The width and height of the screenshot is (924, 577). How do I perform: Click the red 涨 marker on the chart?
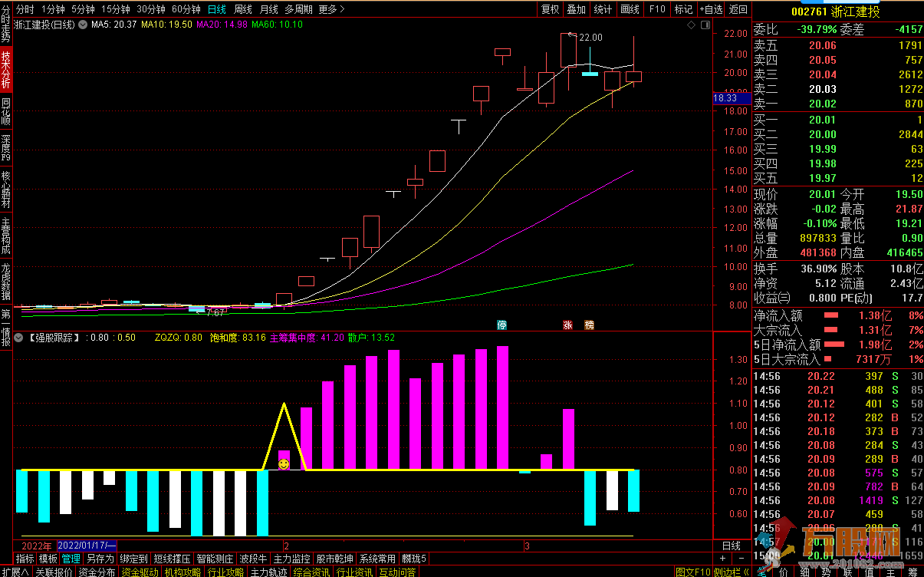pos(568,325)
